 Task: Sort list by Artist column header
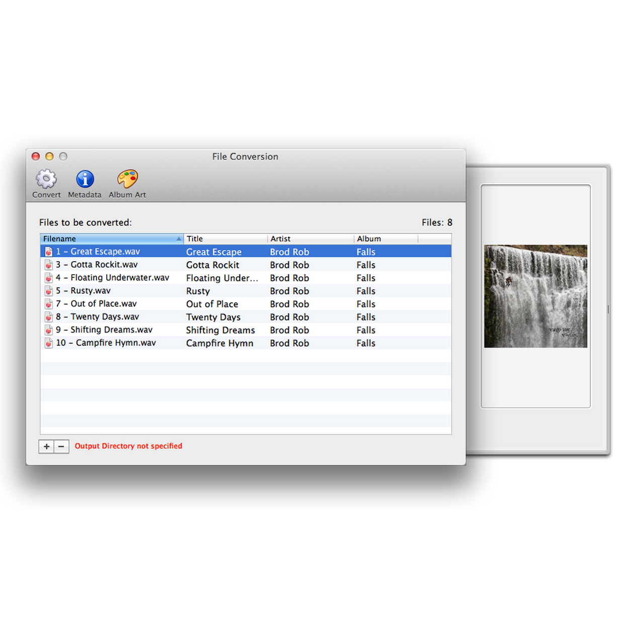310,238
